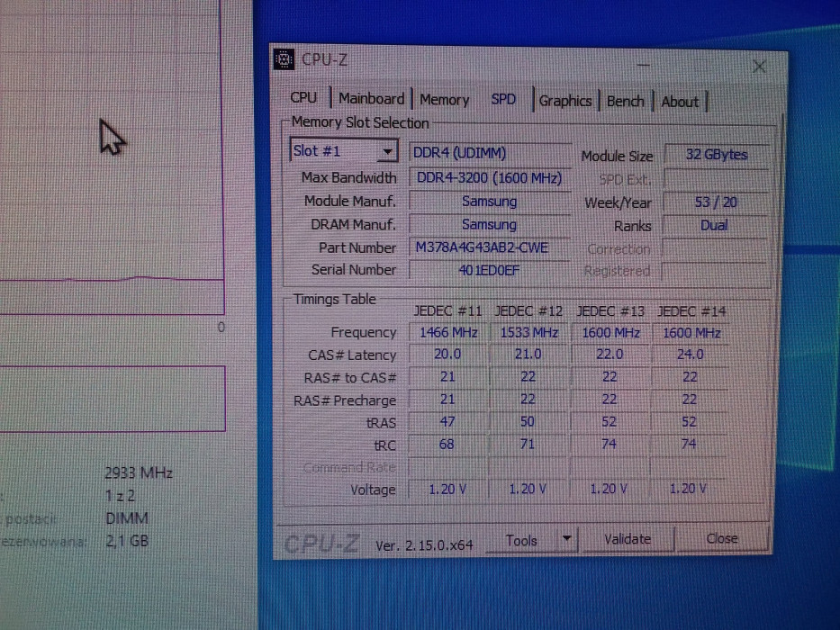
Task: Expand the Slot #1 dropdown
Action: (387, 151)
